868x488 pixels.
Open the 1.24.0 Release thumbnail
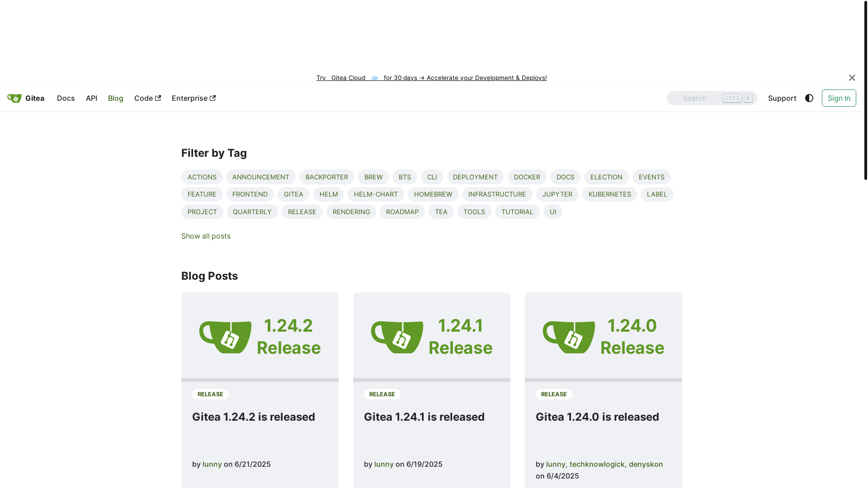(x=604, y=337)
